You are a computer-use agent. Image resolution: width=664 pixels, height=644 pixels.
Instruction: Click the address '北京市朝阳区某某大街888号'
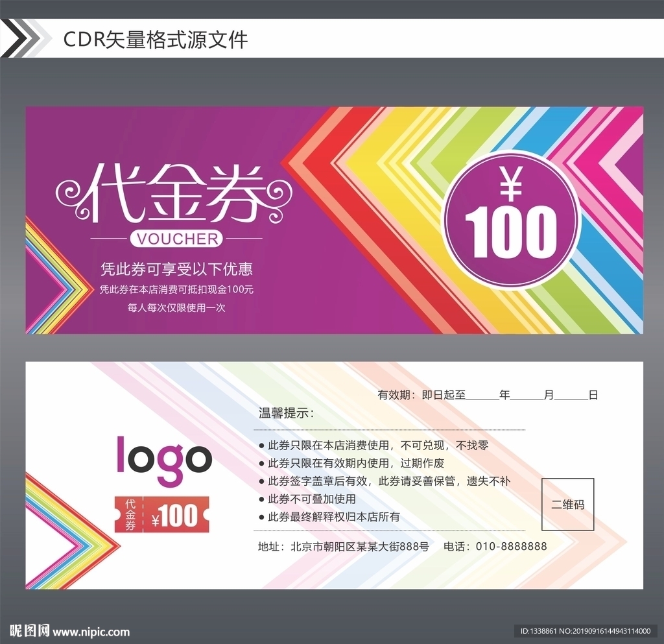[360, 547]
